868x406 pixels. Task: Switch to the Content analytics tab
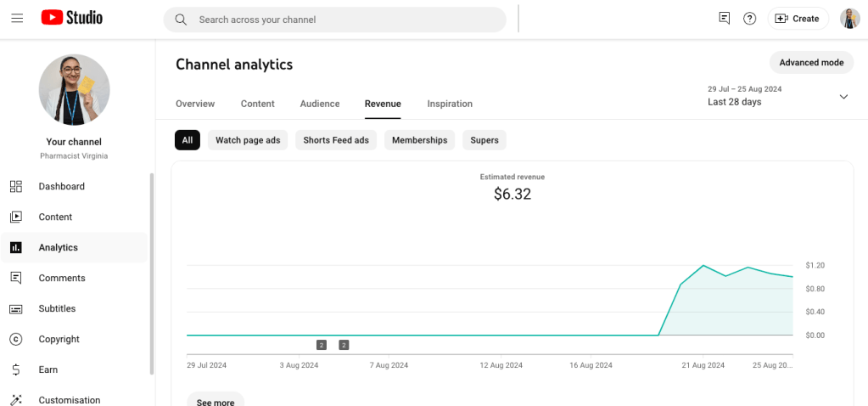[257, 104]
